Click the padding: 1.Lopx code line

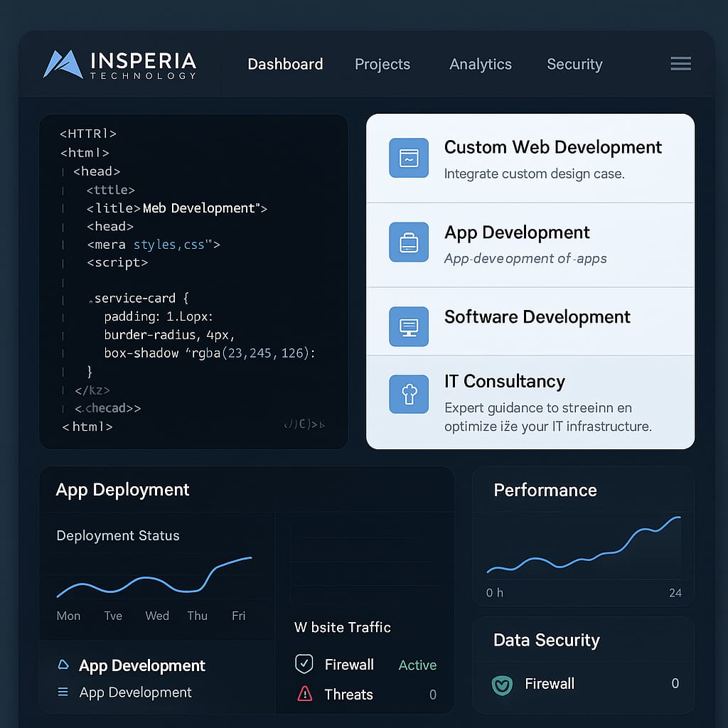pyautogui.click(x=159, y=316)
